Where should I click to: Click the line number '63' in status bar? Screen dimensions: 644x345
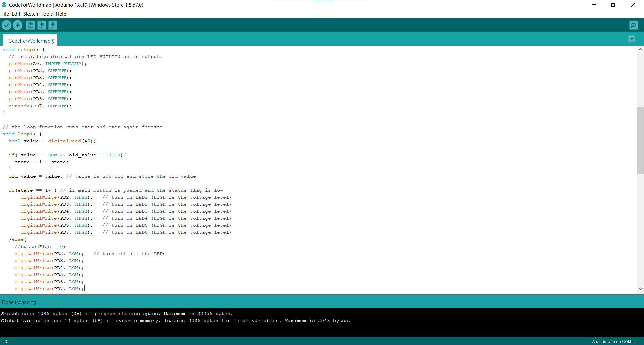coord(5,342)
